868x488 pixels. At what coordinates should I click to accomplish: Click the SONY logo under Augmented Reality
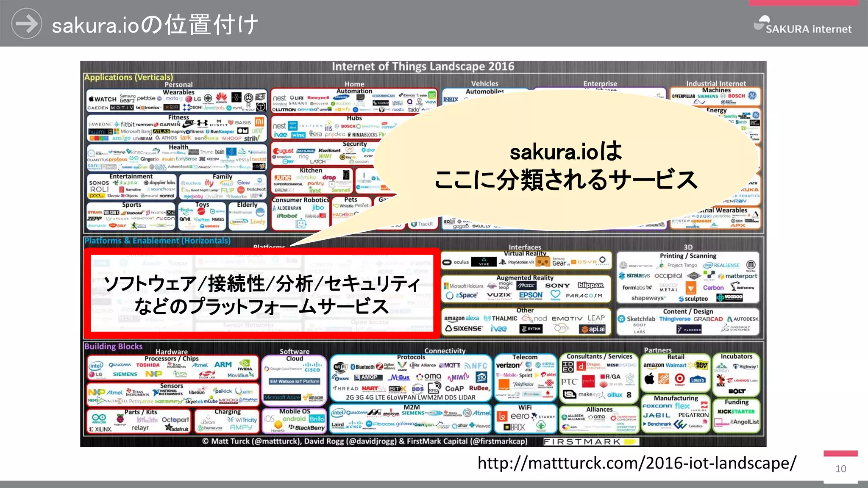[x=557, y=286]
